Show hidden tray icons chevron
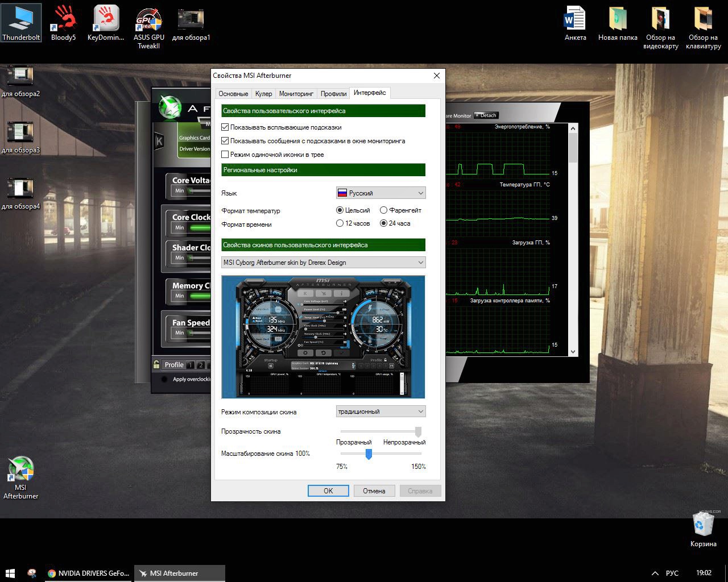 tap(655, 573)
